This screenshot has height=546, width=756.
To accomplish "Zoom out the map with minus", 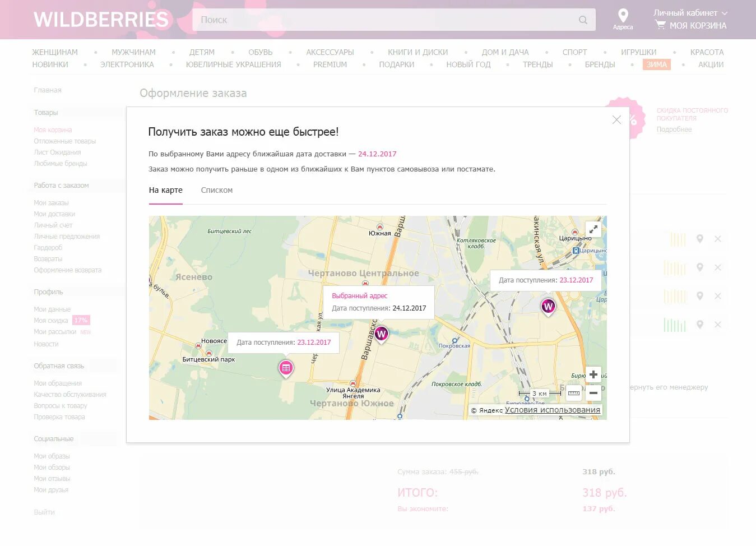I will point(593,393).
